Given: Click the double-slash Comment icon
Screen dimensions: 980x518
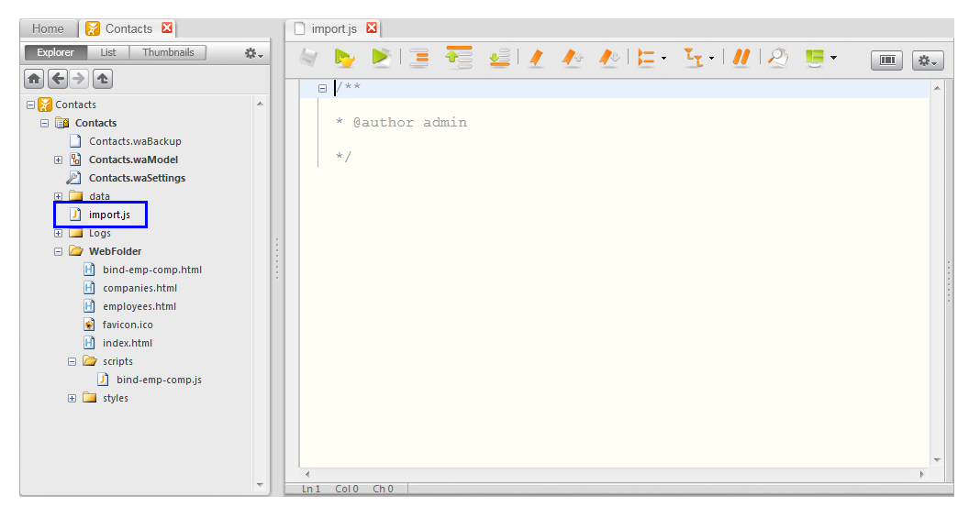Looking at the screenshot, I should pyautogui.click(x=741, y=58).
